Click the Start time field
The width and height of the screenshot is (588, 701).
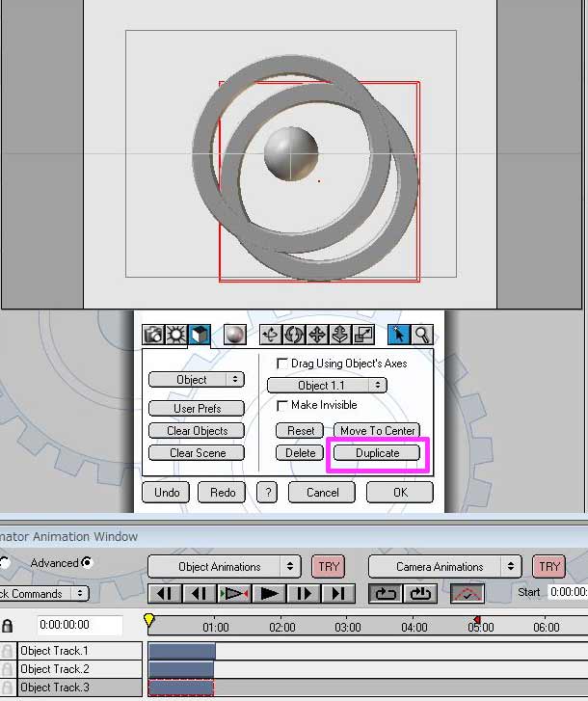[x=569, y=592]
